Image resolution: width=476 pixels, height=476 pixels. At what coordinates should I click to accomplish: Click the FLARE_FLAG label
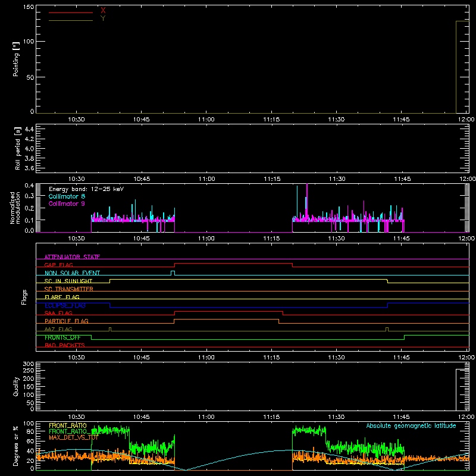[62, 297]
